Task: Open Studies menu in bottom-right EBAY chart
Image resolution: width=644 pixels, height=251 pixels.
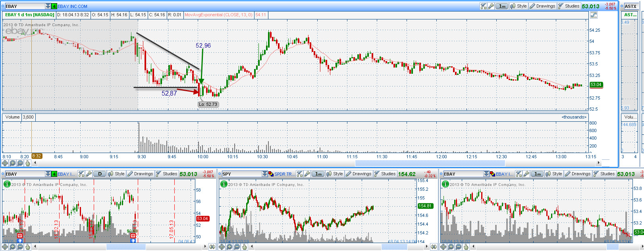Action: (604, 174)
